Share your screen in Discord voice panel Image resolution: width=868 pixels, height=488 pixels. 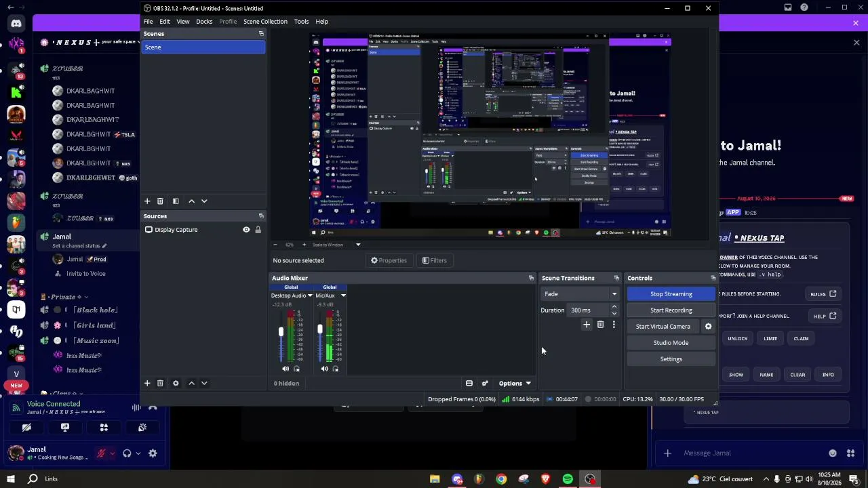pyautogui.click(x=65, y=428)
